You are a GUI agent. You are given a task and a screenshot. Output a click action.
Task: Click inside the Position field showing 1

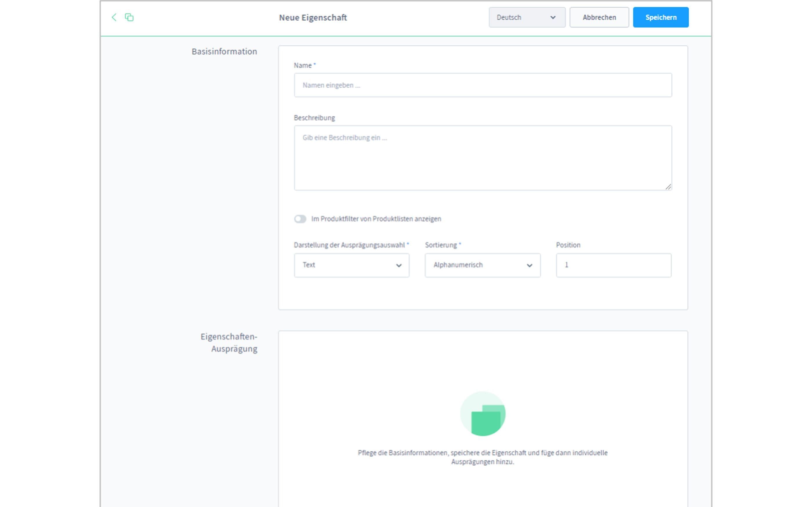(x=613, y=265)
